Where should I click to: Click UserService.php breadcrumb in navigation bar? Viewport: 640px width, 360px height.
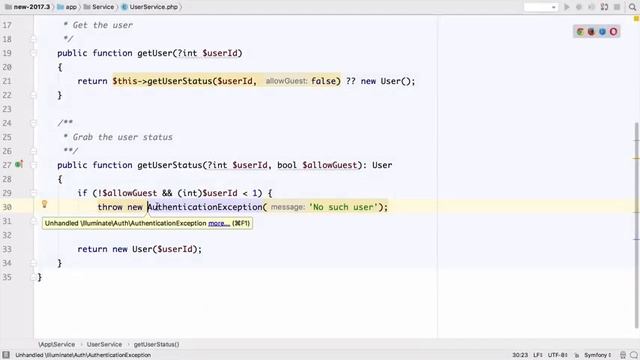coord(150,7)
